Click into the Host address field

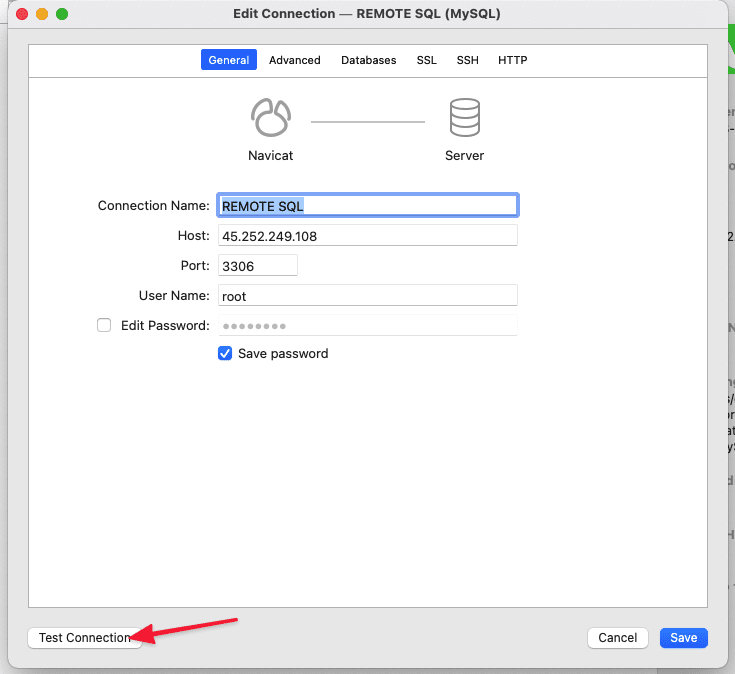367,235
